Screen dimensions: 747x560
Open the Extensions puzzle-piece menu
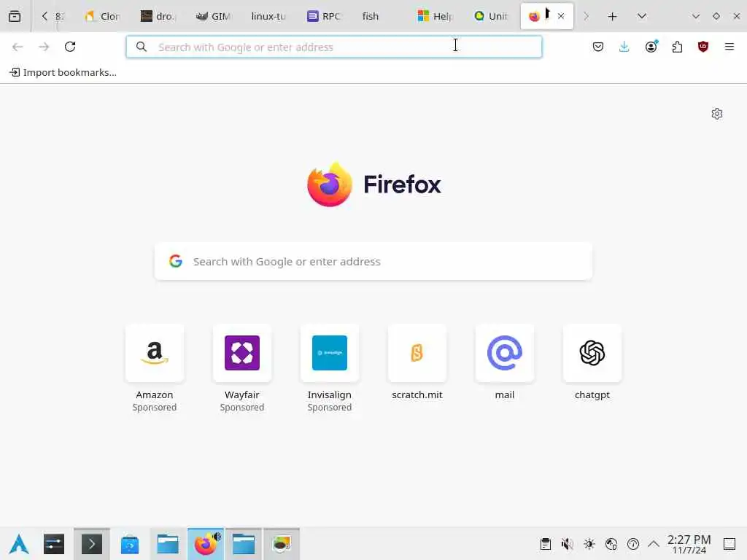tap(677, 47)
